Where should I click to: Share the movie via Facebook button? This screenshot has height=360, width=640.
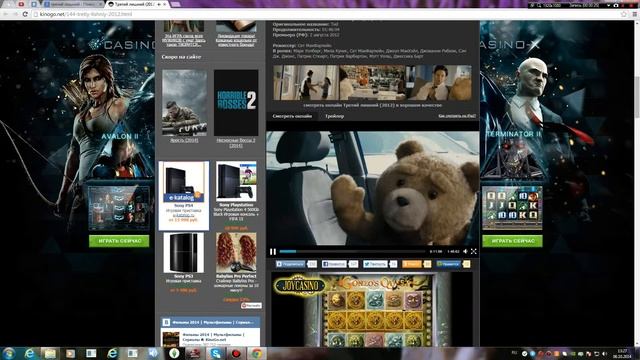coord(334,264)
